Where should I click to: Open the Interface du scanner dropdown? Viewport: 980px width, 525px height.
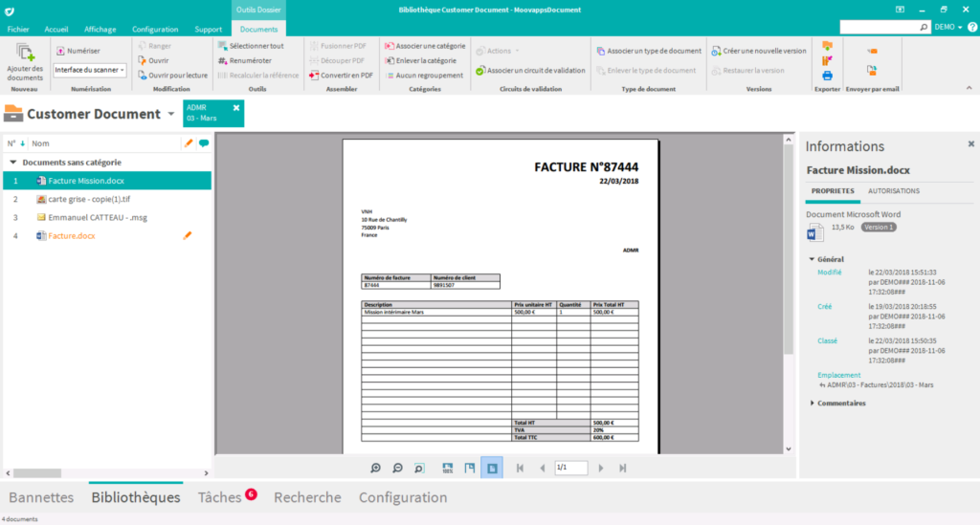[90, 70]
